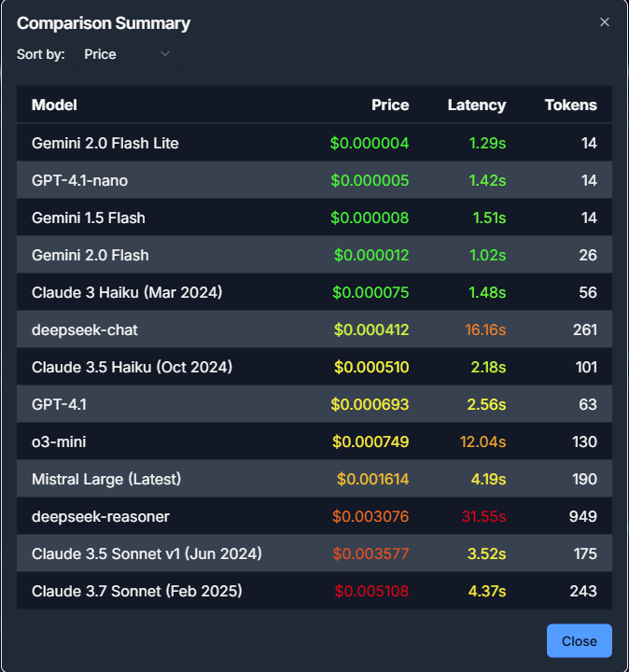This screenshot has width=629, height=672.
Task: Click the 949 tokens value
Action: point(583,516)
